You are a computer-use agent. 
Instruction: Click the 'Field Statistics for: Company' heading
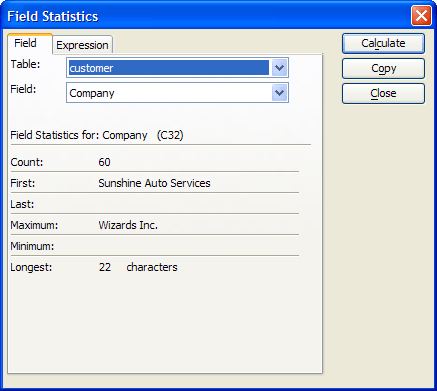(x=97, y=135)
